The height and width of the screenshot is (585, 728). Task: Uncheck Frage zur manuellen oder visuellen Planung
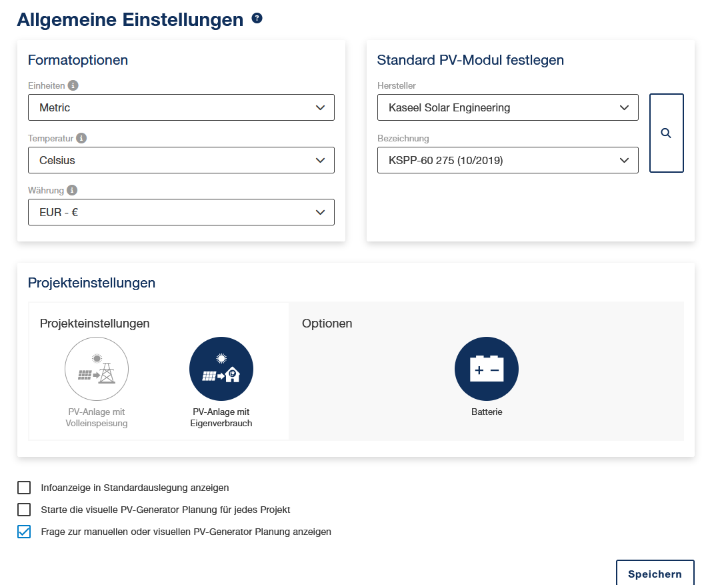24,532
